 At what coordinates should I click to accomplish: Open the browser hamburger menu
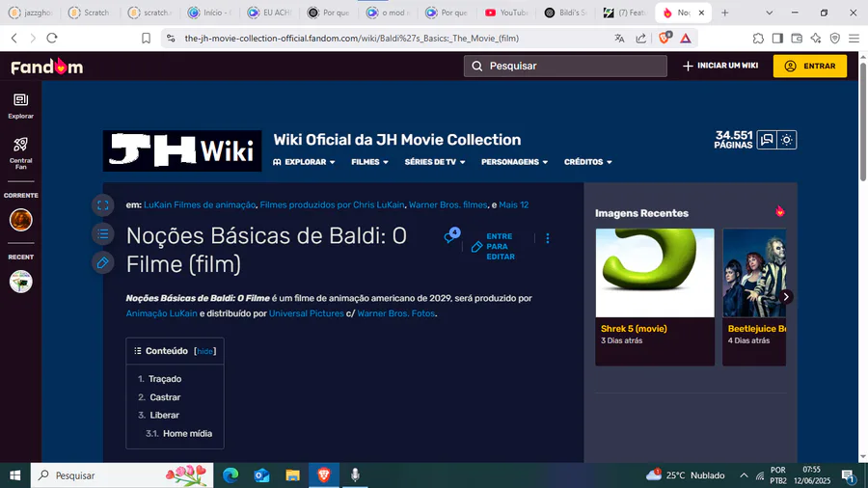854,39
